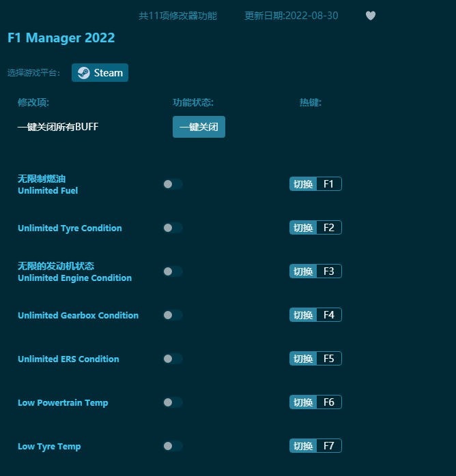Image resolution: width=456 pixels, height=476 pixels.
Task: Click the Unlimited Engine Condition label
Action: [74, 278]
